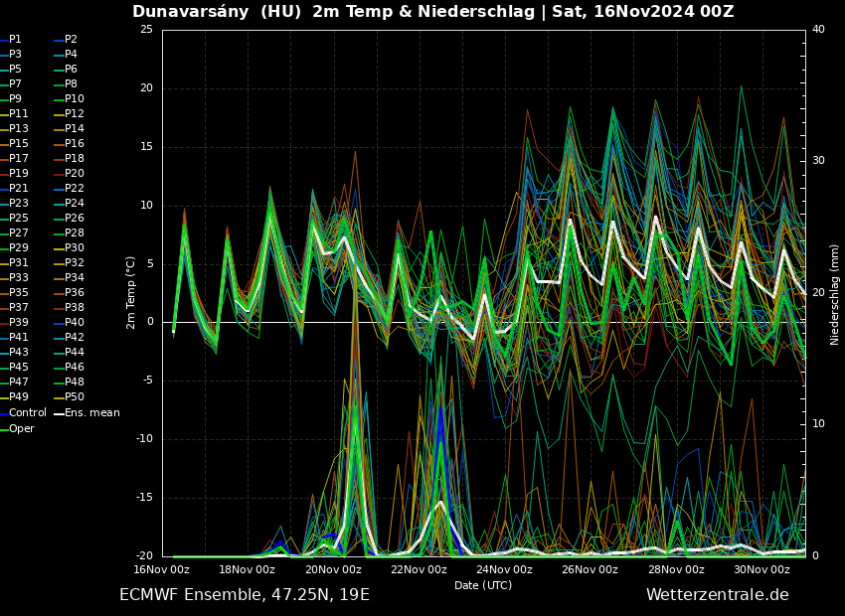
Task: Select the P37 legend entry
Action: coord(19,308)
